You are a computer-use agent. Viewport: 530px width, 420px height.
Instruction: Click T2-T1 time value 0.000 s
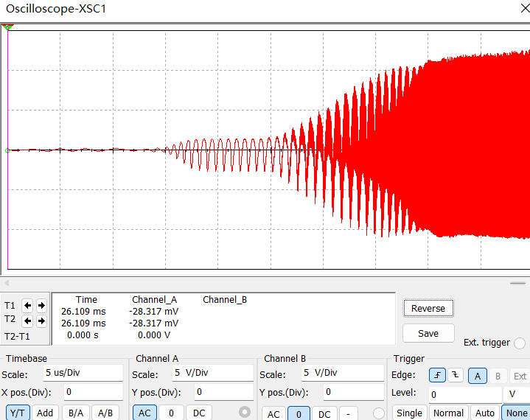(83, 335)
